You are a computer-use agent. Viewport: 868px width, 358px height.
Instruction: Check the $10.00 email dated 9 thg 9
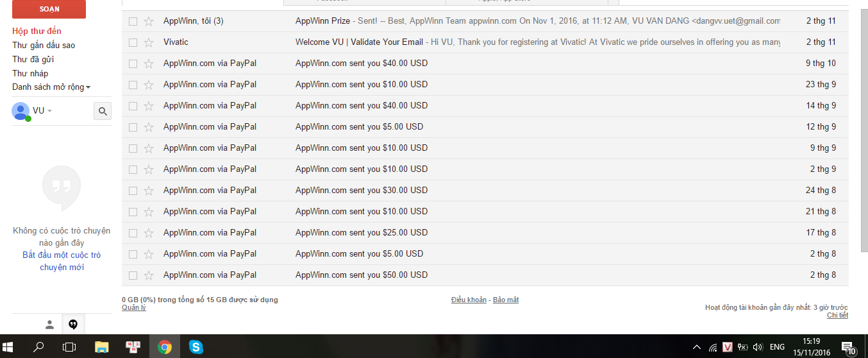click(x=133, y=148)
